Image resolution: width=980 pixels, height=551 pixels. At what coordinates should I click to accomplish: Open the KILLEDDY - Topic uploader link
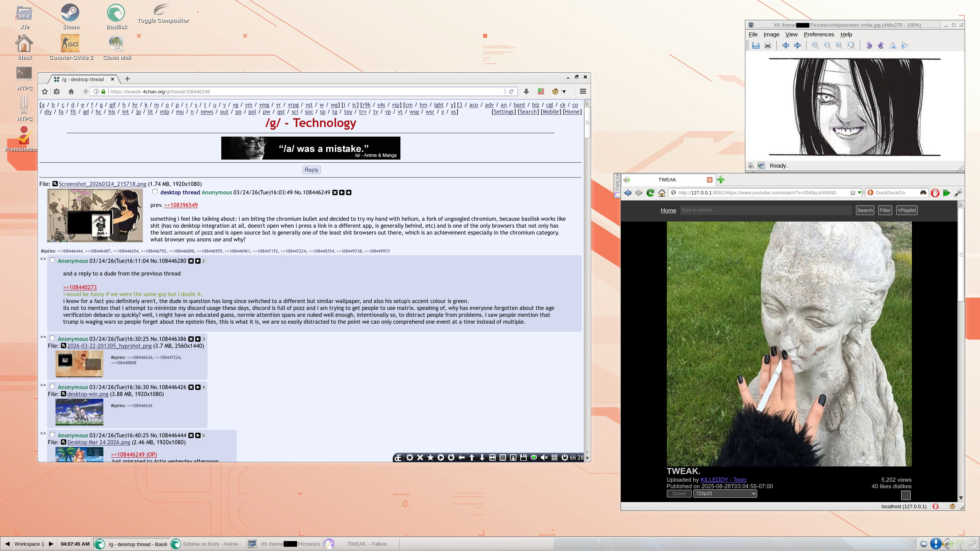[723, 480]
